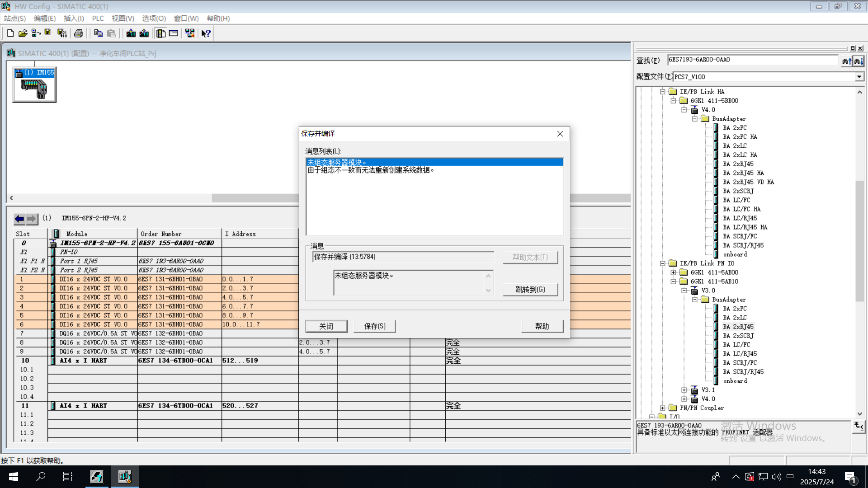Viewport: 868px width, 488px height.
Task: Open the 插入(I) menu
Action: [74, 19]
